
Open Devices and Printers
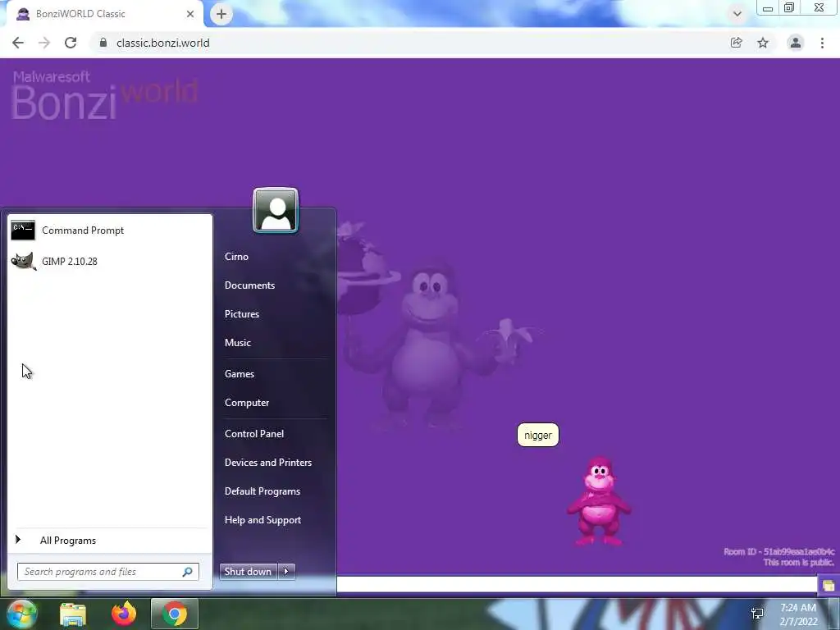[268, 463]
